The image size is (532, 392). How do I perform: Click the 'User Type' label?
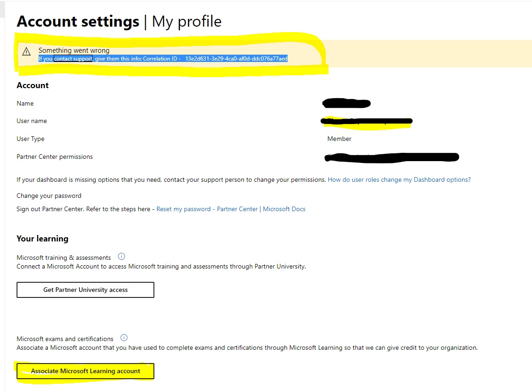(30, 139)
